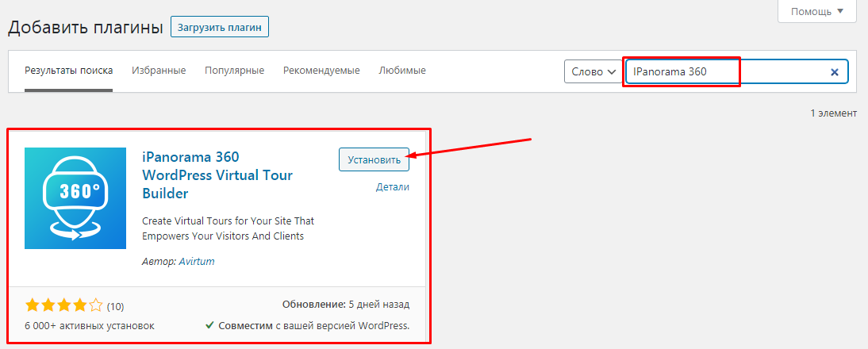Clear the search field with the X icon

[834, 72]
